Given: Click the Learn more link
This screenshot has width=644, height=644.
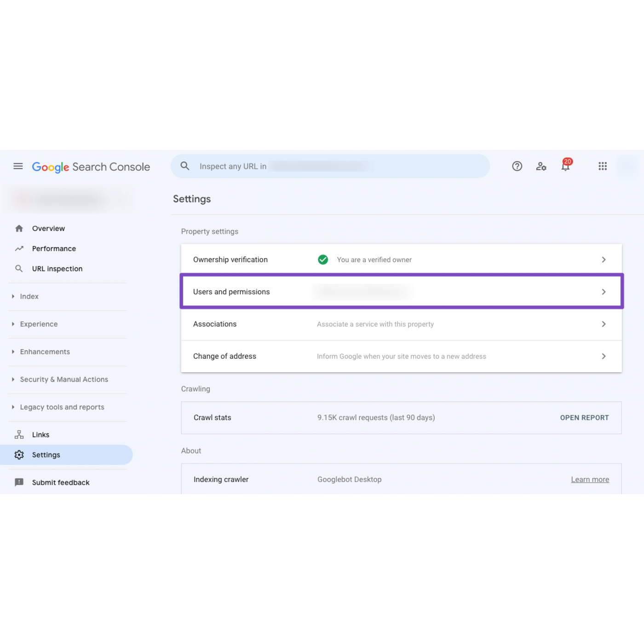Looking at the screenshot, I should [590, 479].
